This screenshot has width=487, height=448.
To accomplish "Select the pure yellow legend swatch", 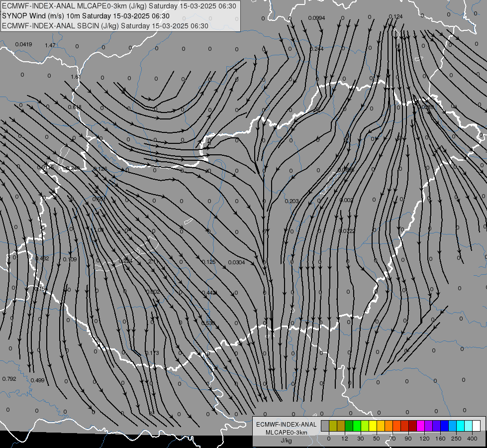I will point(373,426).
